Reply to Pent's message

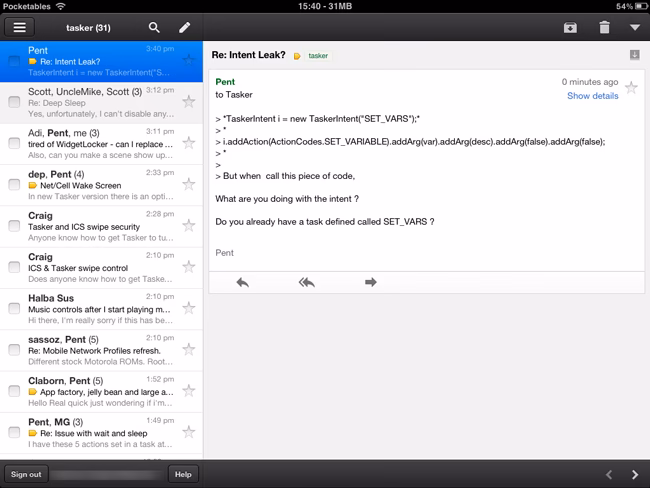(242, 283)
